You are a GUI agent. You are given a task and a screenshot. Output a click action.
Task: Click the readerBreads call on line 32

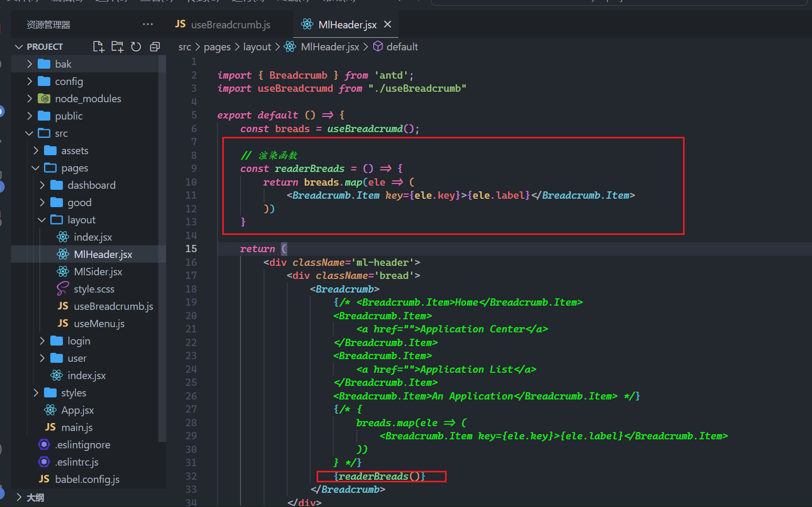click(x=379, y=476)
